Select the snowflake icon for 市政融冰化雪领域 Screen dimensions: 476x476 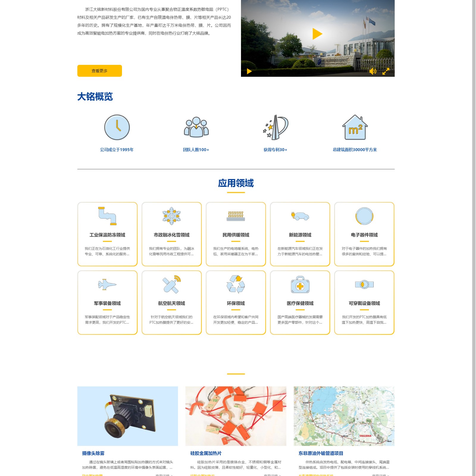pyautogui.click(x=172, y=216)
